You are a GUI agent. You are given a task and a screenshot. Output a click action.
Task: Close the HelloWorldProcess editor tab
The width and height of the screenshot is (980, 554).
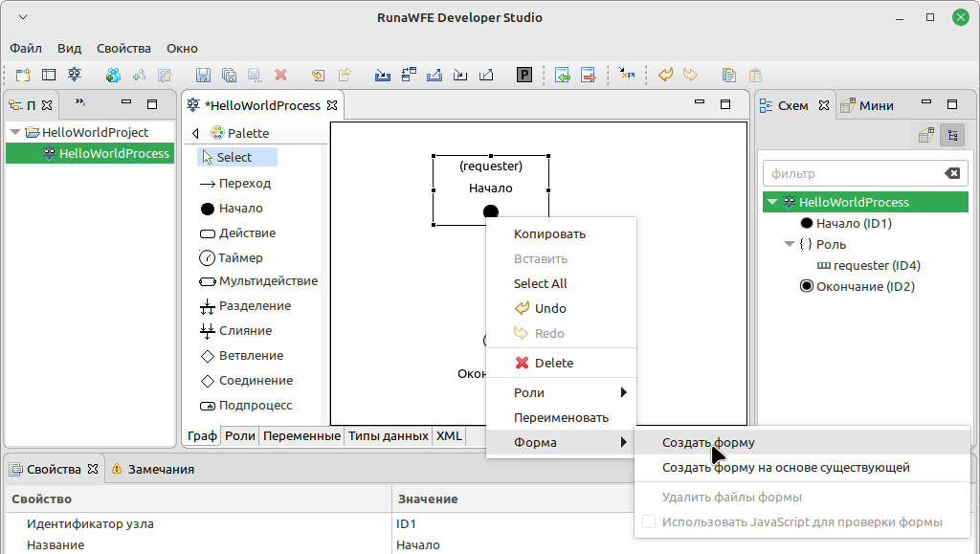click(332, 105)
